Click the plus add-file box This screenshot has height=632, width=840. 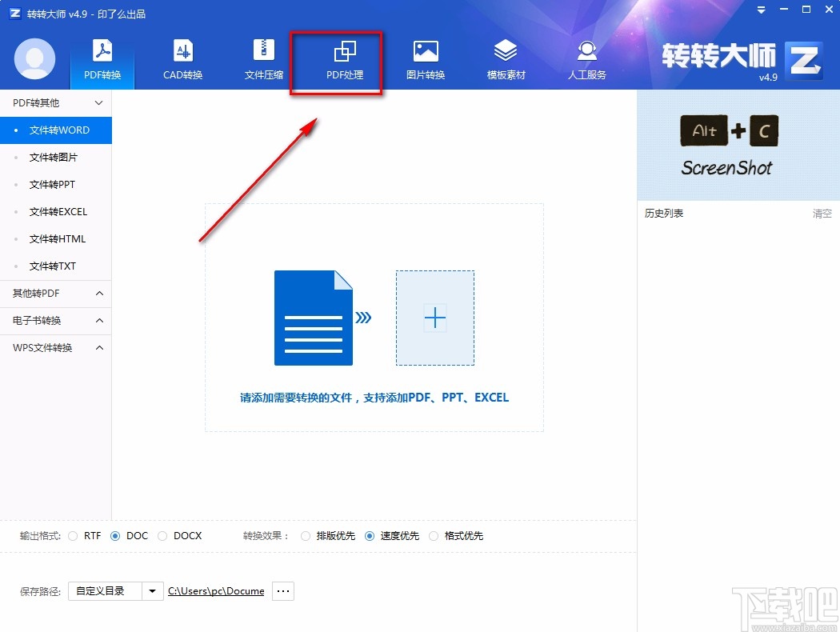tap(435, 318)
